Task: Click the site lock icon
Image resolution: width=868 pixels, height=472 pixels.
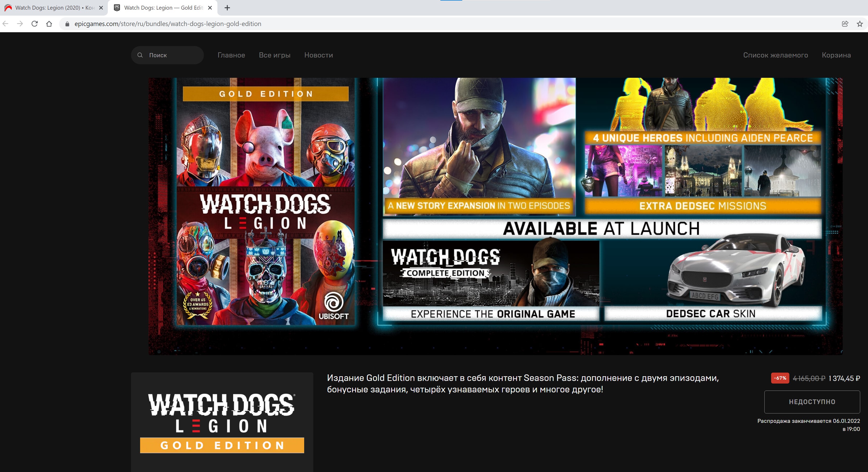Action: (67, 24)
